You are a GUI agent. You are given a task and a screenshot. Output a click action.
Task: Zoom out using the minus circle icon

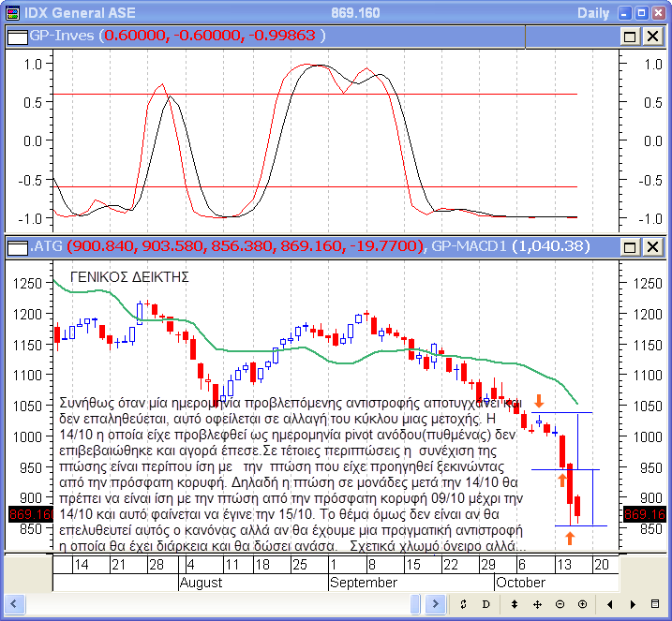[560, 604]
